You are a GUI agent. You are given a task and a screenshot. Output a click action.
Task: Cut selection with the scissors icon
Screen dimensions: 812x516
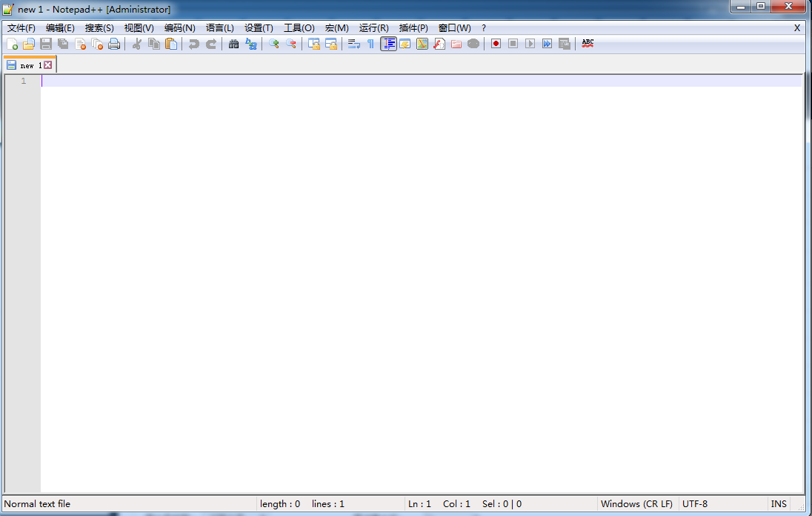137,44
